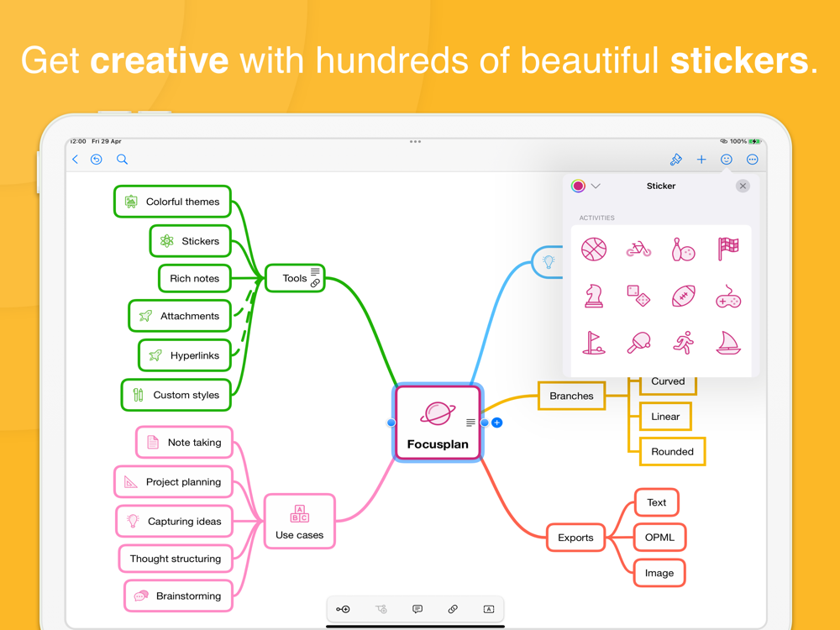Open the more options ellipsis menu

[x=752, y=159]
